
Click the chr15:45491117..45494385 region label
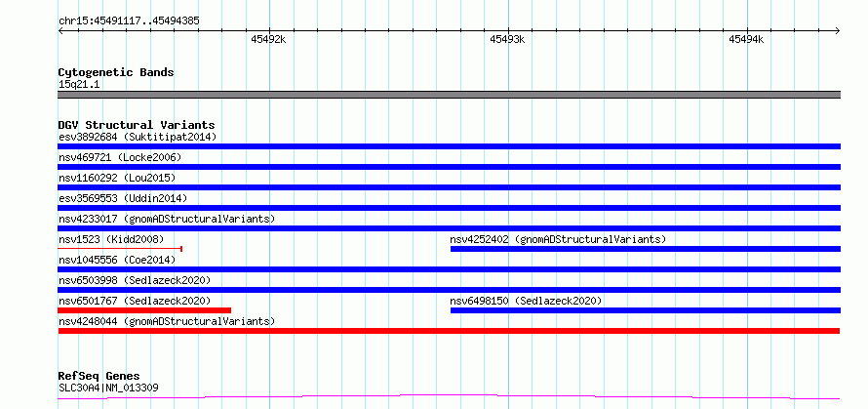[x=129, y=21]
